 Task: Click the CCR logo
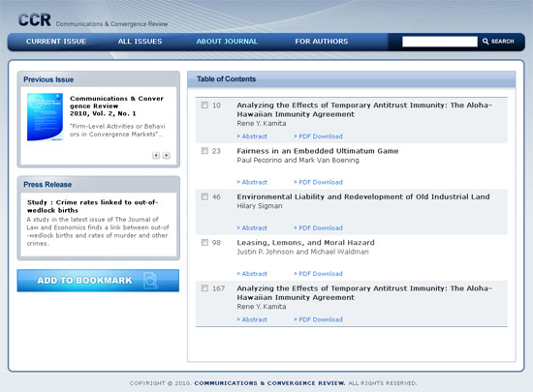[x=35, y=20]
